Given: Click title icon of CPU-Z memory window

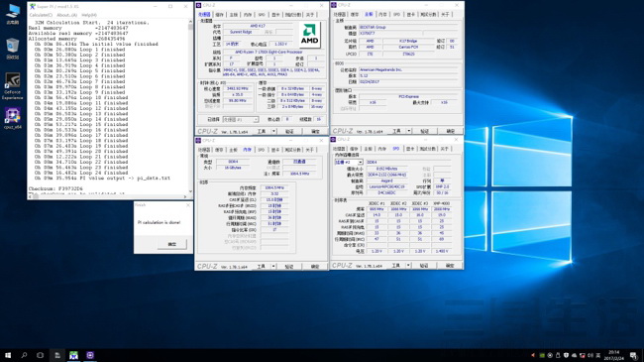Looking at the screenshot, I should pos(198,140).
